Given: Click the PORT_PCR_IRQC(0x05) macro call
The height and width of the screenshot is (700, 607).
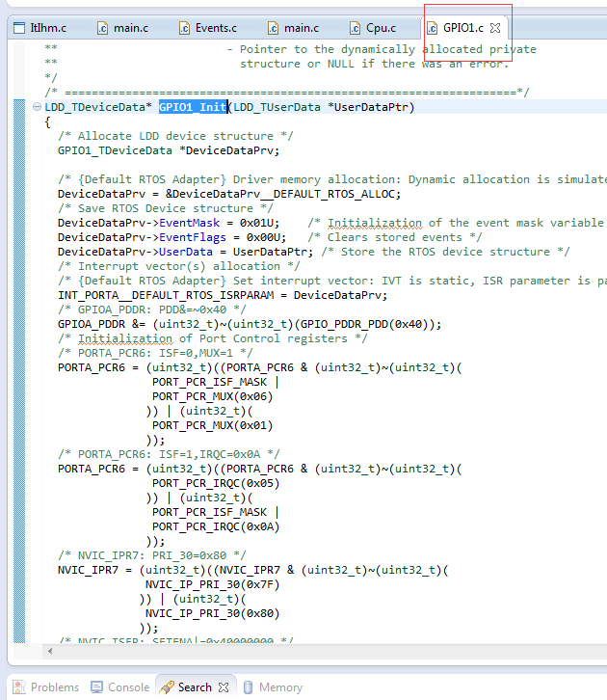Looking at the screenshot, I should coord(216,483).
